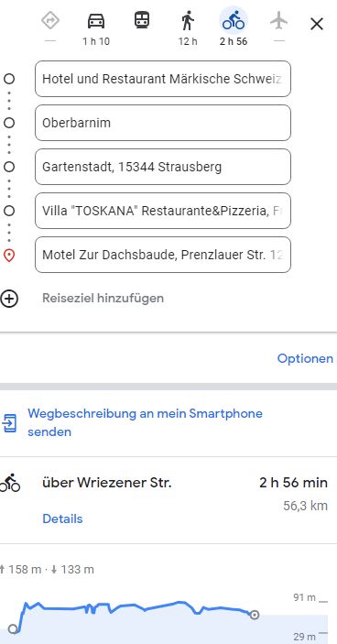Edit the Oberbarnim waypoint field
337x644 pixels.
(163, 123)
